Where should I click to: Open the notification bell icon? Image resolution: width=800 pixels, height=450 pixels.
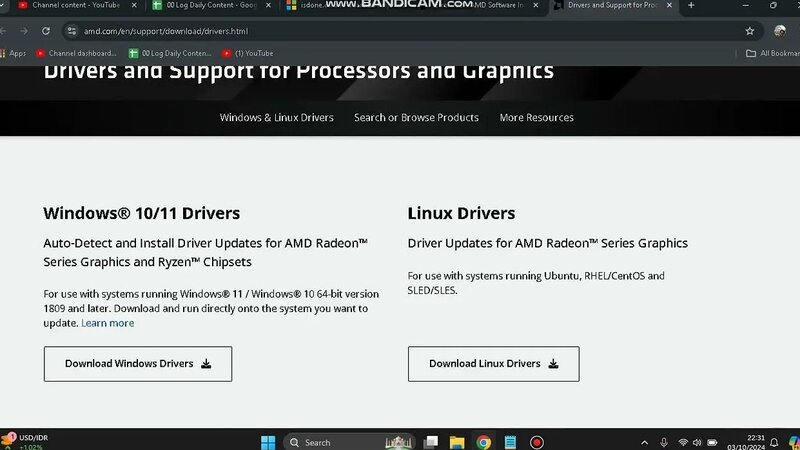[x=774, y=443]
